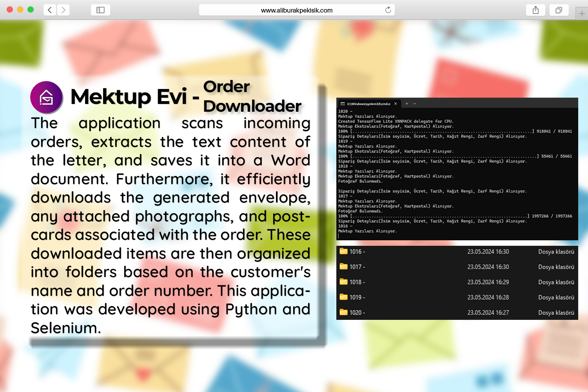Click the address bar www.aliburakpekisik.com
Screen dimensions: 588x392
click(297, 10)
